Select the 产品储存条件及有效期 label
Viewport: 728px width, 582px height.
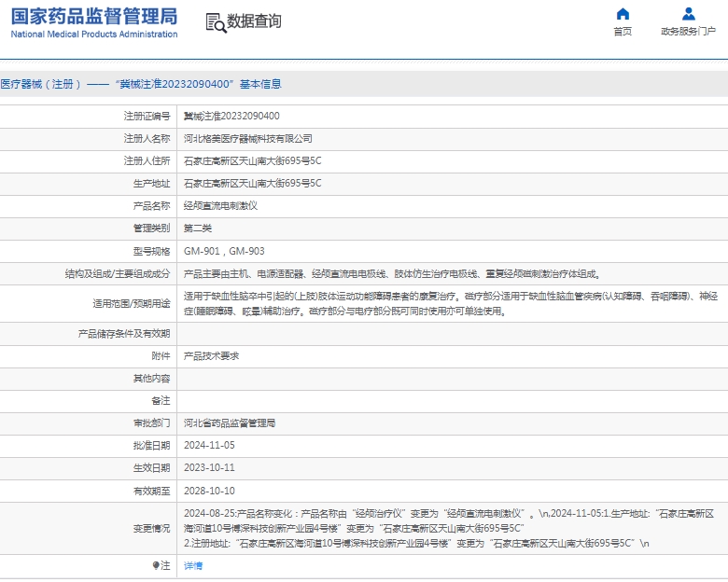click(x=124, y=333)
